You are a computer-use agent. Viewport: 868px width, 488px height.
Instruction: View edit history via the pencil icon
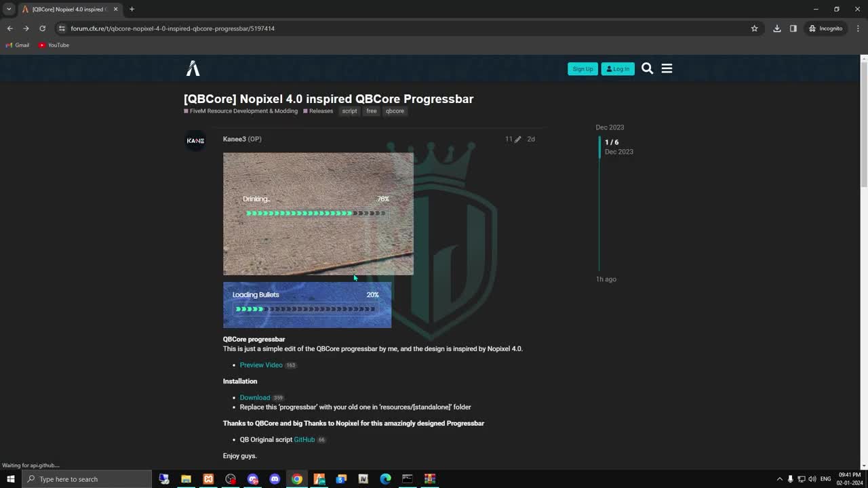(x=516, y=139)
